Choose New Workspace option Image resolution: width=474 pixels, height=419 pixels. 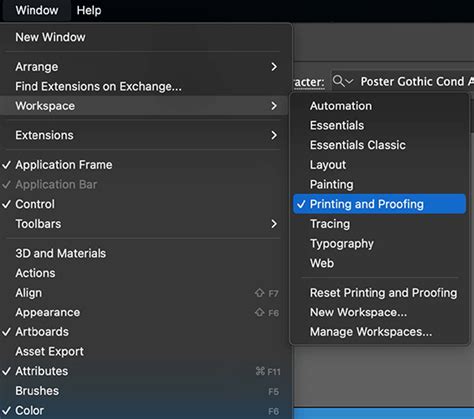click(x=379, y=312)
